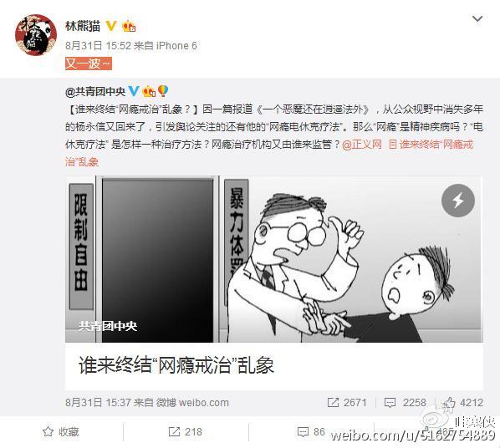Toggle 收藏 to favorite this post
Screen dimensions: 500x448
pos(61,432)
